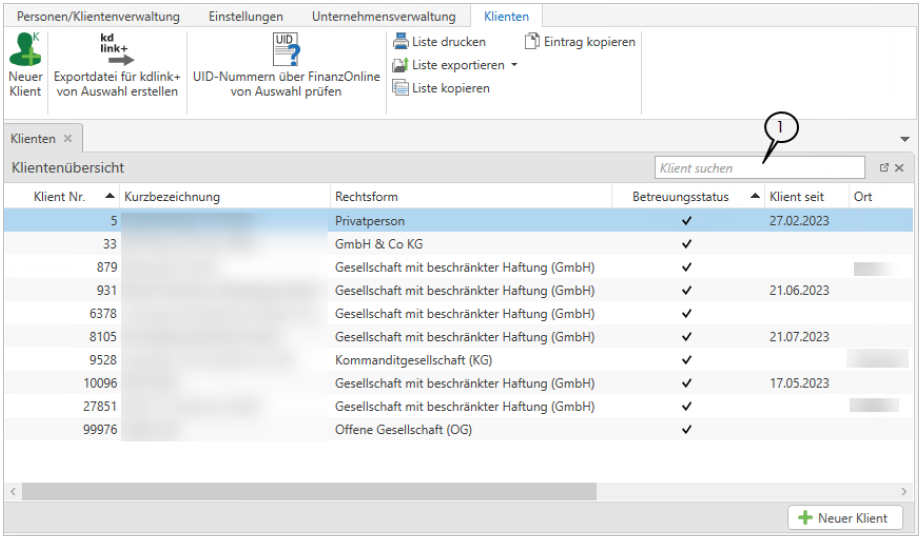The width and height of the screenshot is (921, 540).
Task: Create kdlink+ export file from selection
Action: (117, 52)
